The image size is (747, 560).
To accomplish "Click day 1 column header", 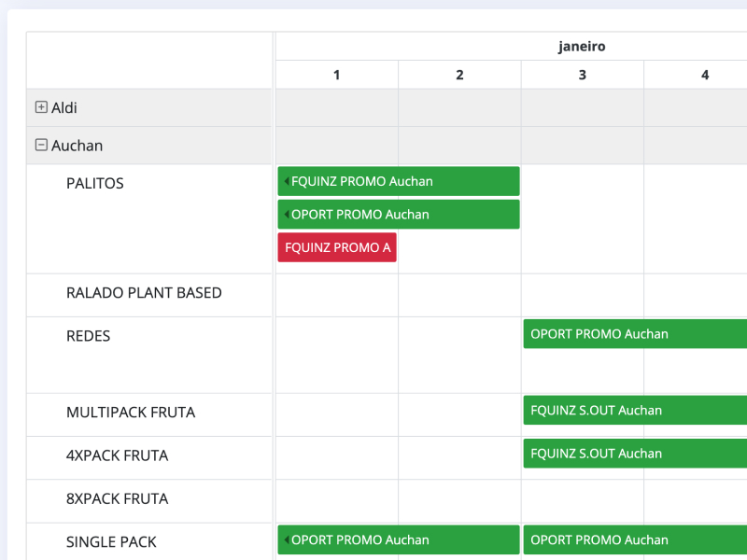I will tap(336, 75).
